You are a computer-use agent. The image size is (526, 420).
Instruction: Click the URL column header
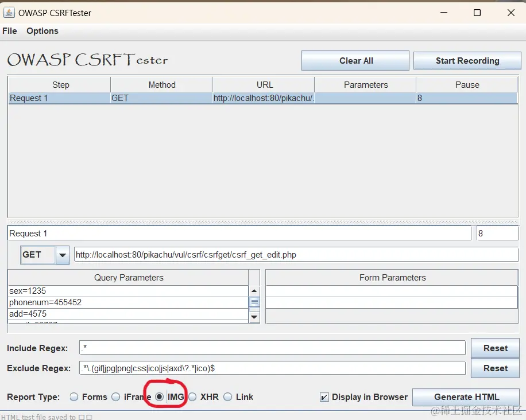tap(264, 84)
